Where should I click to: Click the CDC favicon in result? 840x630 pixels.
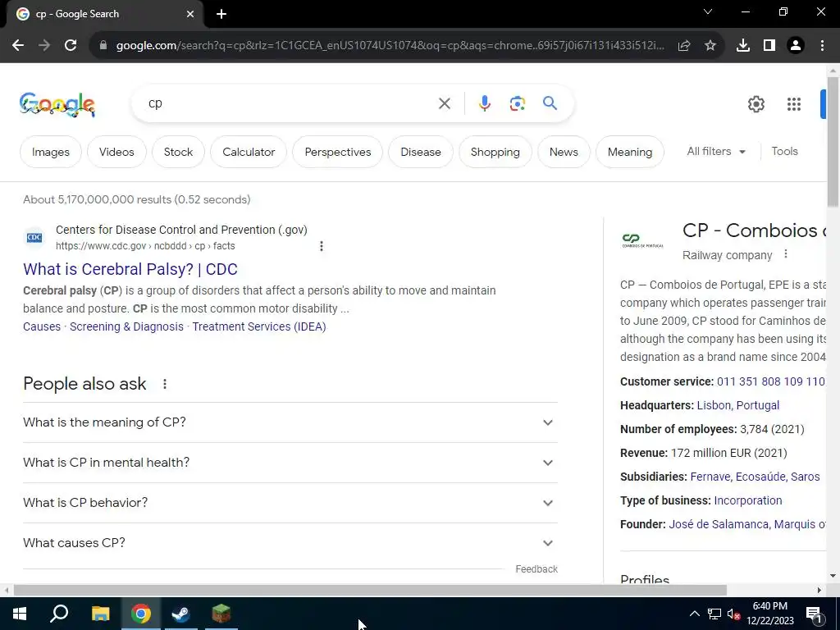(x=34, y=237)
